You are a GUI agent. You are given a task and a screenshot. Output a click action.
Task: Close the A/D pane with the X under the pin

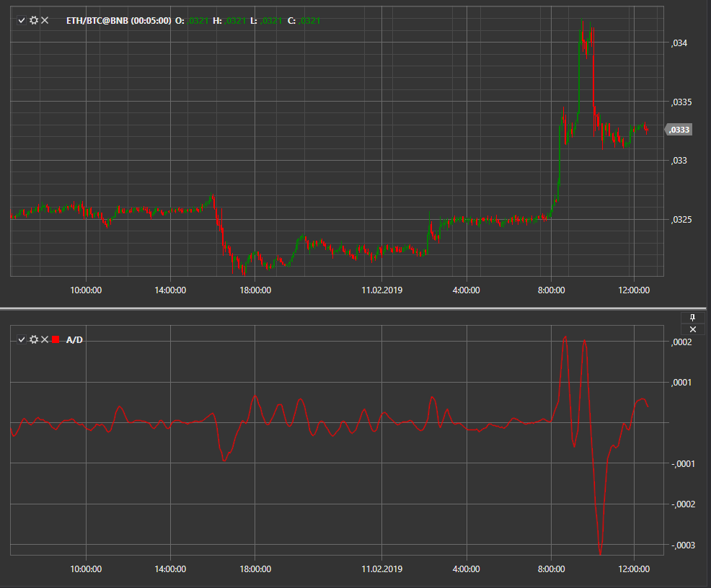[692, 329]
